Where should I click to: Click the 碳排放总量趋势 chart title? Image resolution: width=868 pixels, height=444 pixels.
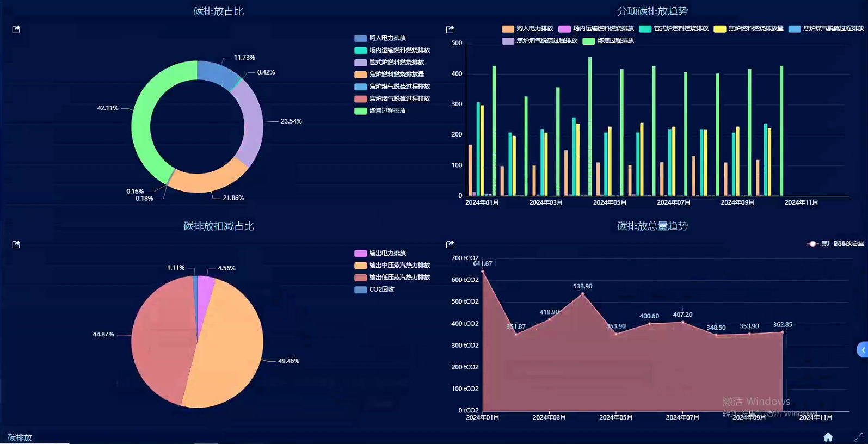click(652, 226)
